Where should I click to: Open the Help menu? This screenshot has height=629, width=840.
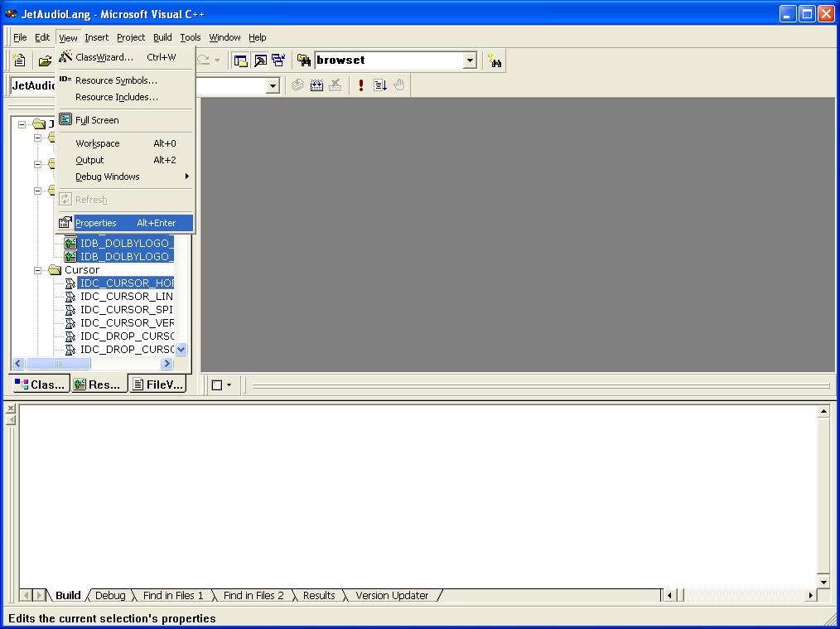[257, 37]
